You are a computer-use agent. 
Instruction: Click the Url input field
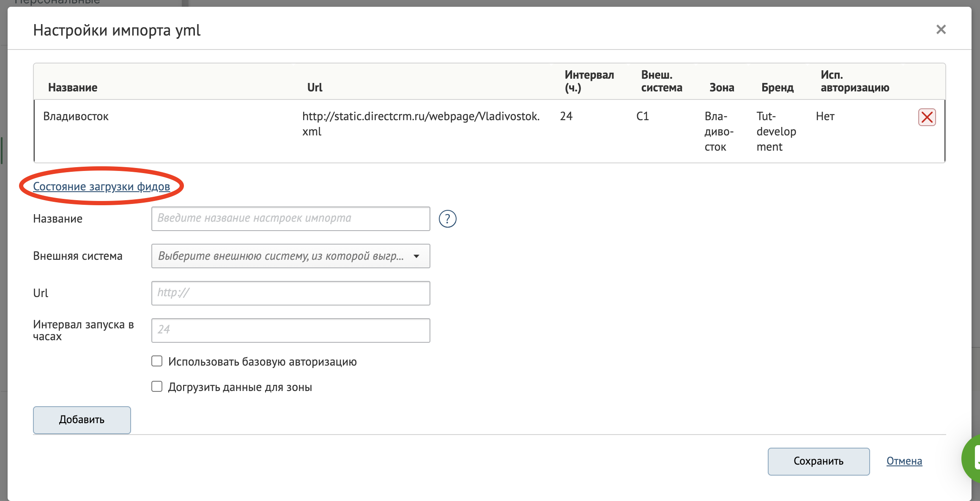point(290,293)
